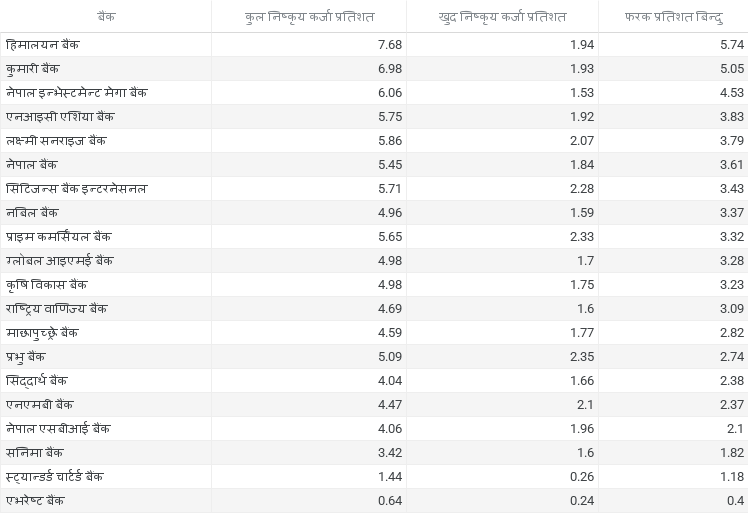The image size is (748, 514).
Task: Sort by the बैंक column header
Action: pyautogui.click(x=106, y=17)
